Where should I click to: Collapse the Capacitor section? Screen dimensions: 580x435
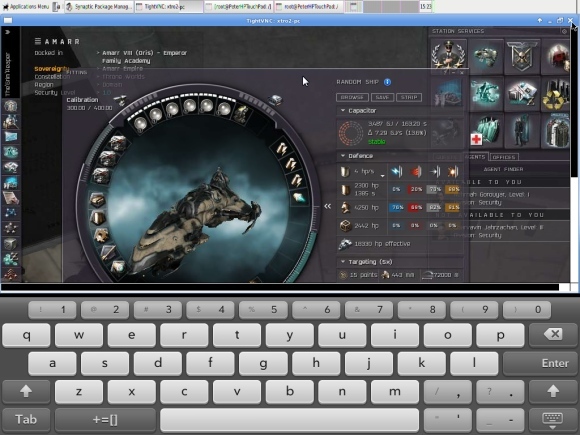coord(343,111)
